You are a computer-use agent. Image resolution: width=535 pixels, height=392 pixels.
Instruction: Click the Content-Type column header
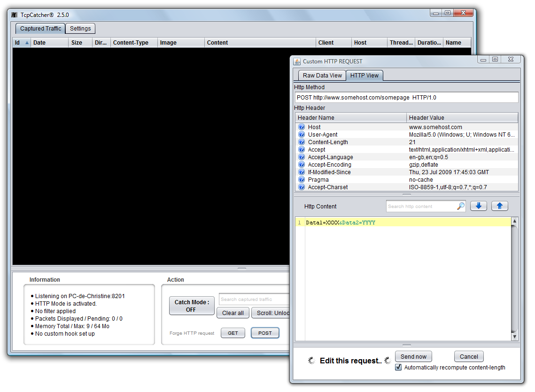(x=134, y=43)
